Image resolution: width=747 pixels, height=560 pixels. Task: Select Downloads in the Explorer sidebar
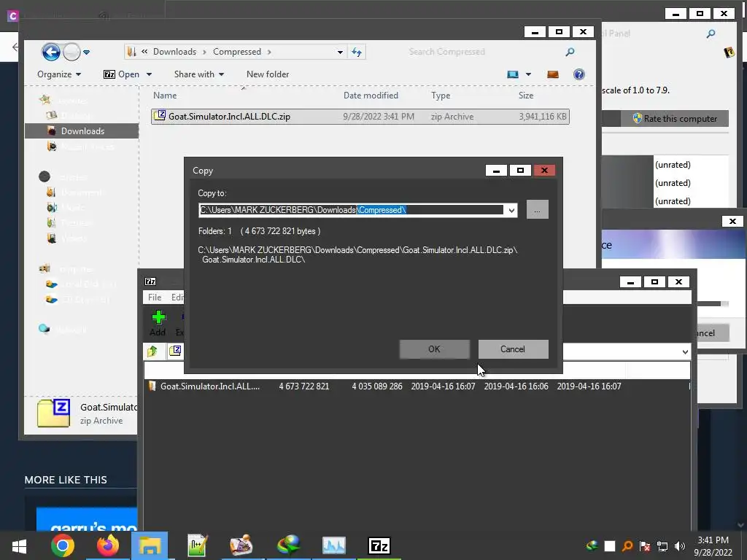pos(82,131)
